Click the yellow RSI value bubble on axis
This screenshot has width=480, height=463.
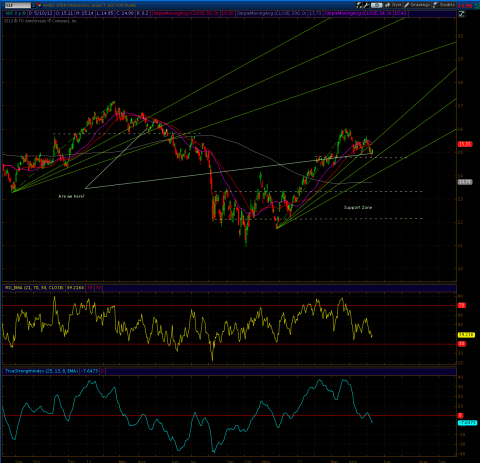click(466, 335)
